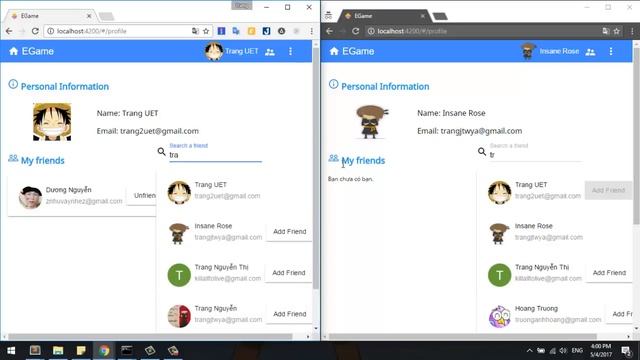Image resolution: width=640 pixels, height=360 pixels.
Task: Reload the page in right browser window
Action: pyautogui.click(x=356, y=31)
